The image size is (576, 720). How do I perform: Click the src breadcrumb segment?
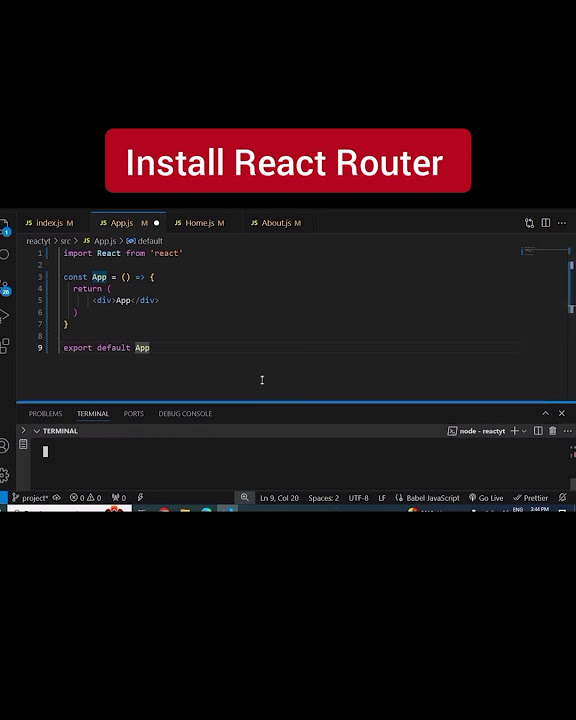[66, 241]
